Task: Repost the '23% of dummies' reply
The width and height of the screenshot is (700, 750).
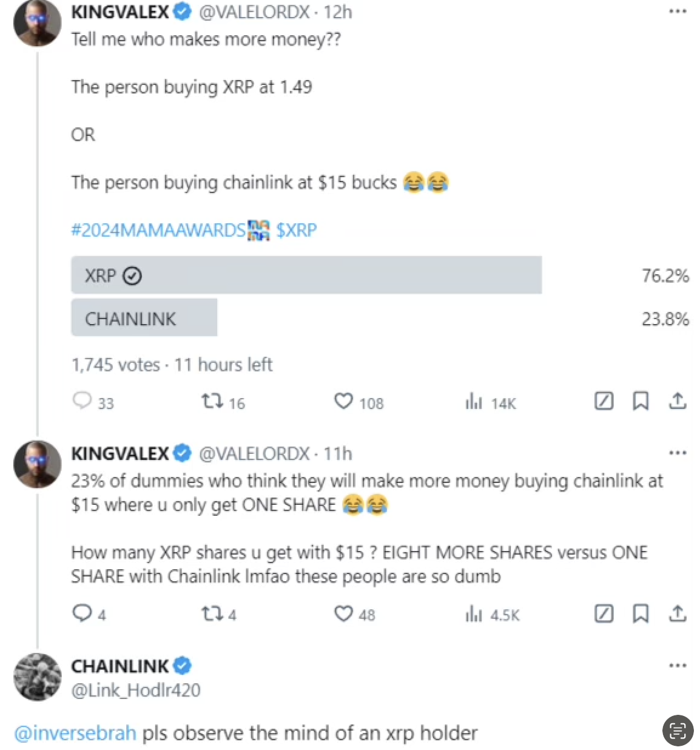Action: (x=212, y=613)
